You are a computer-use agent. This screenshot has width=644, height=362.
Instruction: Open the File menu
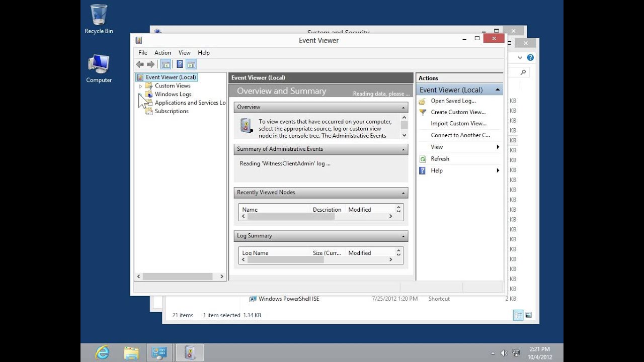click(143, 53)
